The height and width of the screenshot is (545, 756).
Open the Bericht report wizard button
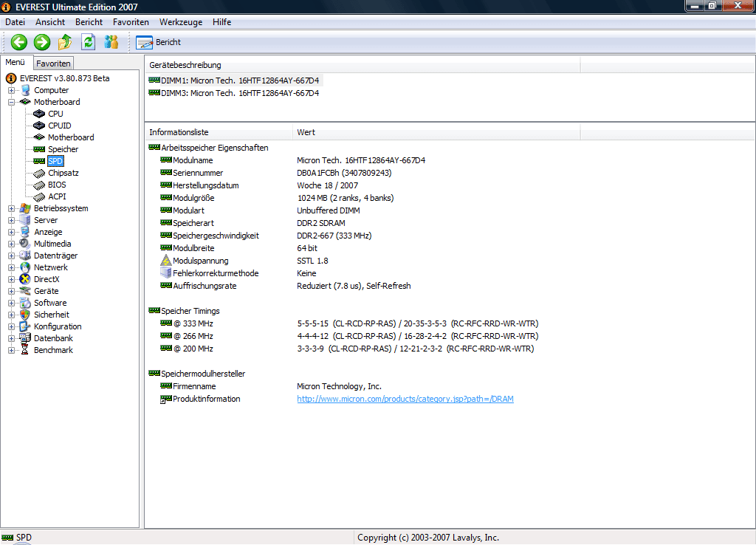pyautogui.click(x=158, y=42)
